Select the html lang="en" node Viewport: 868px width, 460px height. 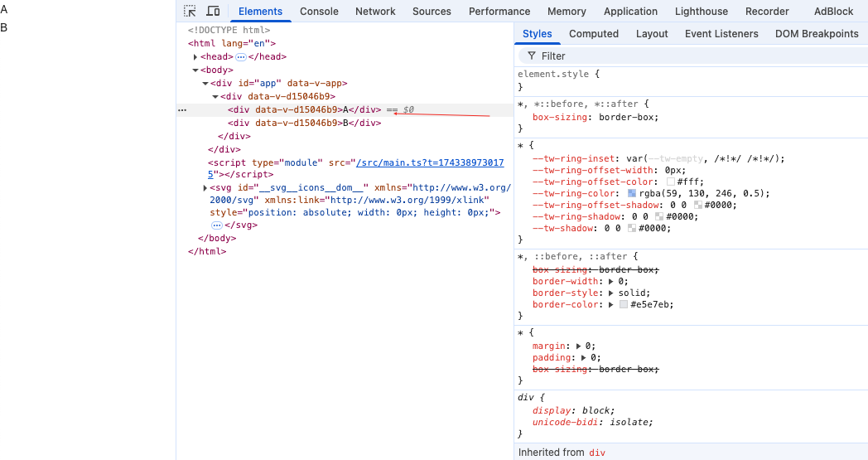(232, 43)
